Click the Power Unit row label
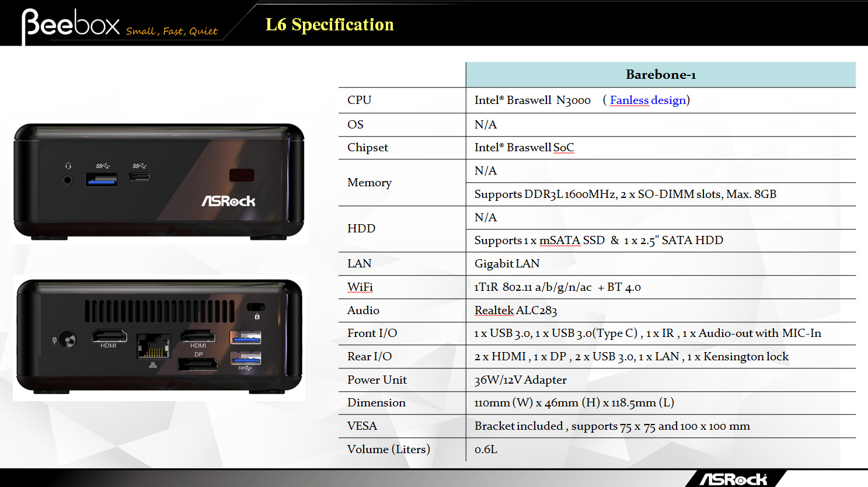Image resolution: width=868 pixels, height=487 pixels. pyautogui.click(x=377, y=380)
